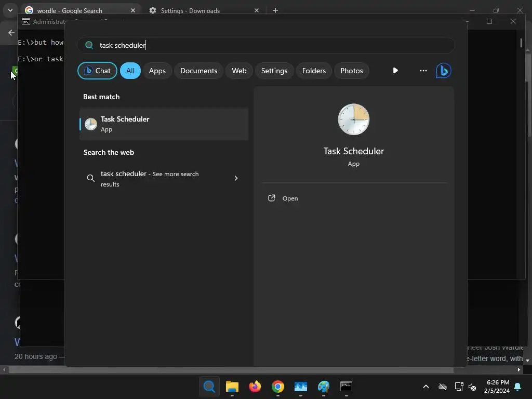This screenshot has height=399, width=532.
Task: Open Chrome from taskbar
Action: pos(278,387)
